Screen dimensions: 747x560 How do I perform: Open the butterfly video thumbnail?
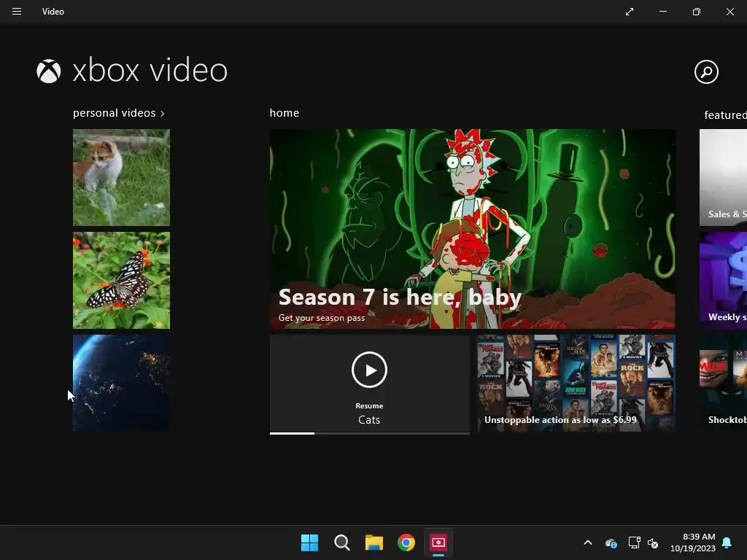122,281
